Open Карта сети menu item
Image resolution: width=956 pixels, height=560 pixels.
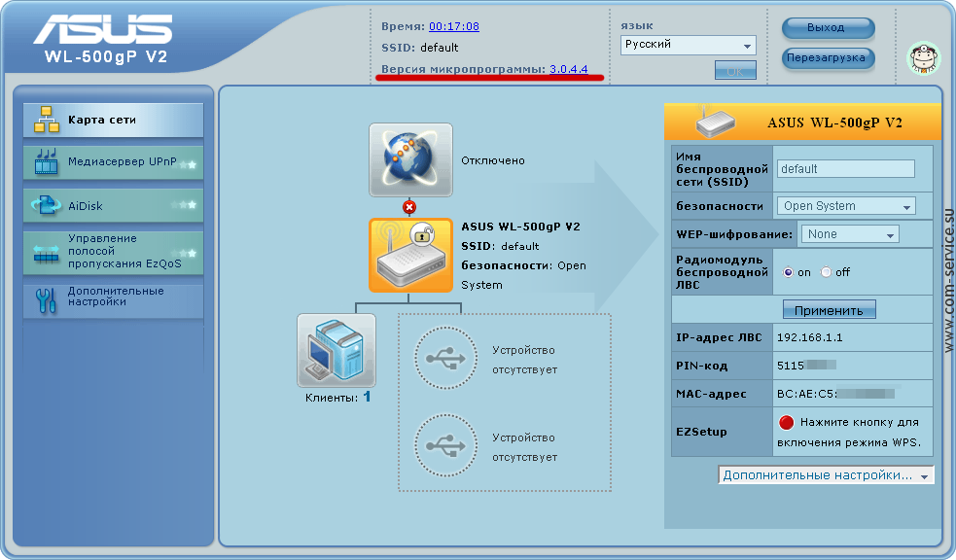pos(114,120)
